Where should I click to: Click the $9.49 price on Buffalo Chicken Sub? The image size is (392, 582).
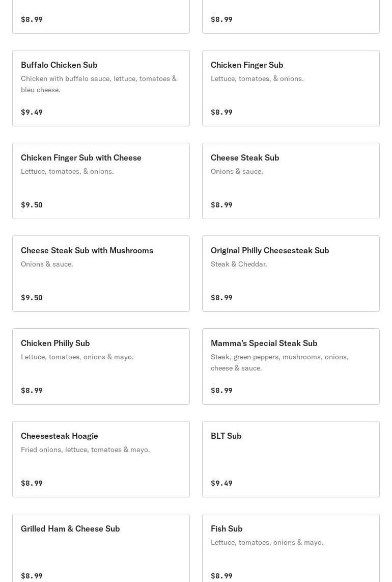(32, 112)
